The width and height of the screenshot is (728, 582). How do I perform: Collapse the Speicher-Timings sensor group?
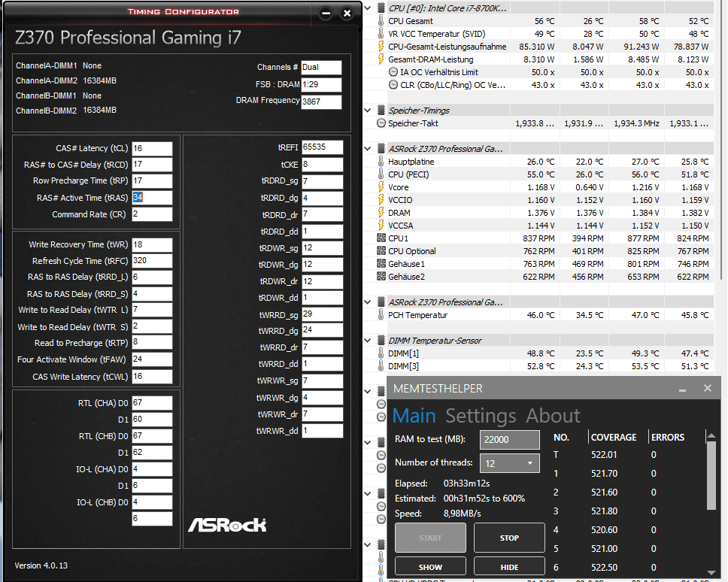coord(368,111)
